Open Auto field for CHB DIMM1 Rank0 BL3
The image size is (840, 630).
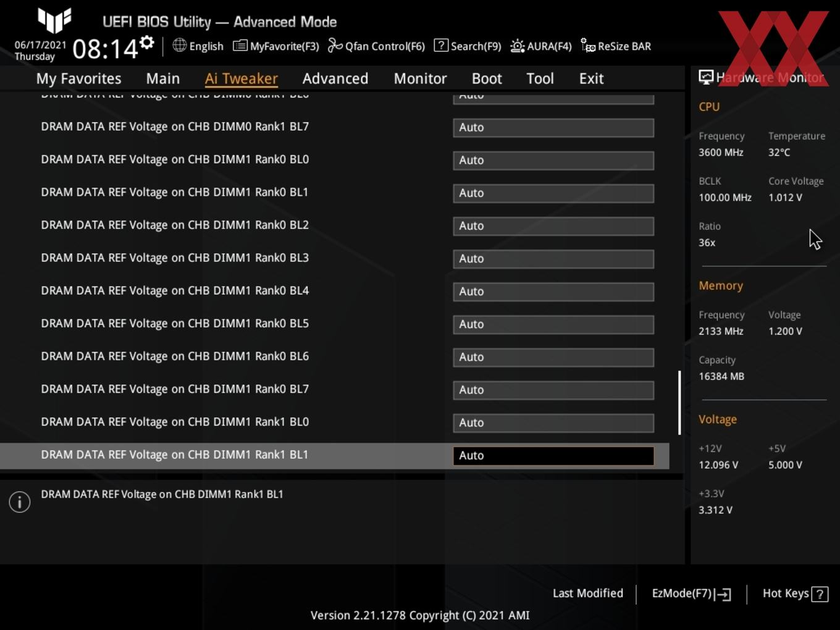(553, 259)
